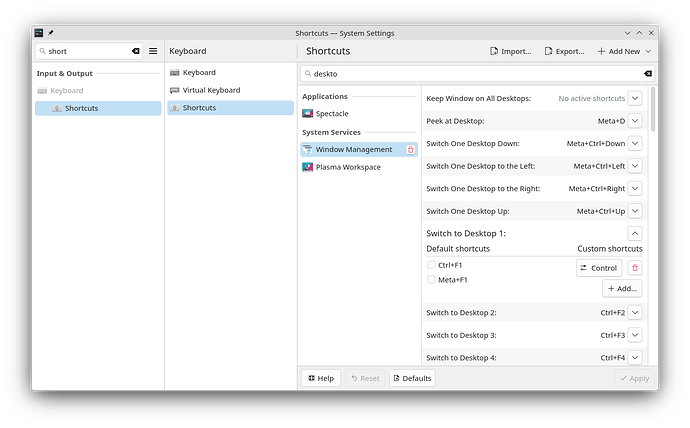Click the Meta+Ctrl+Up shortcut value
The image size is (690, 428).
[601, 211]
